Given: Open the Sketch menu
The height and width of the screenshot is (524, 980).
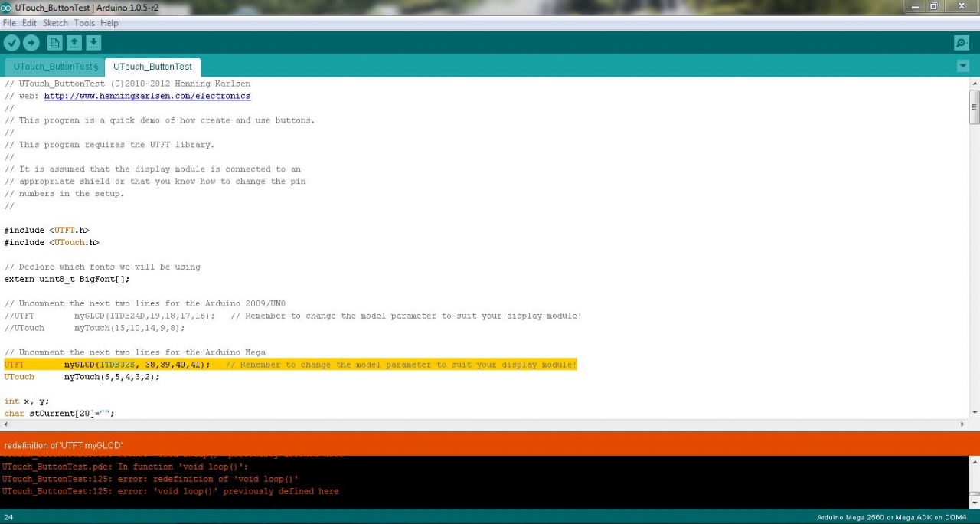Looking at the screenshot, I should point(55,23).
